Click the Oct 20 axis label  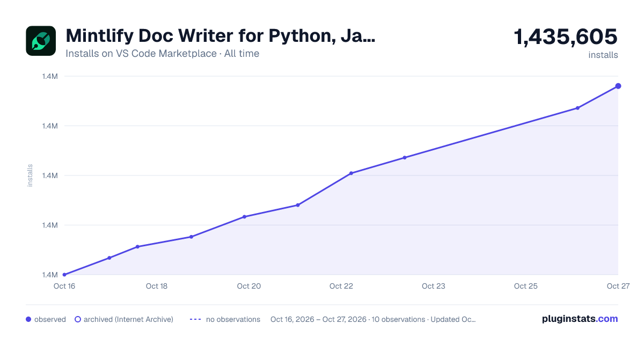[x=249, y=286]
